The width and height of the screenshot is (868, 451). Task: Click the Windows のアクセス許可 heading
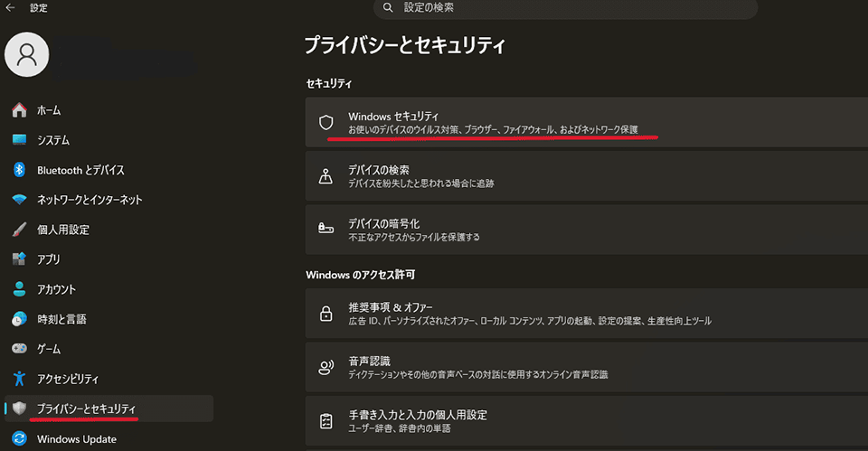[361, 275]
